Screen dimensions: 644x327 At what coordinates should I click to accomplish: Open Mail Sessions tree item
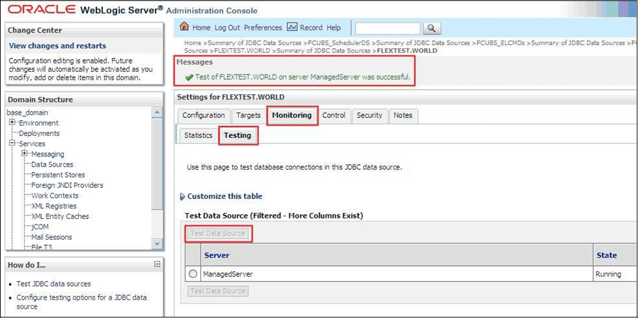[x=52, y=237]
